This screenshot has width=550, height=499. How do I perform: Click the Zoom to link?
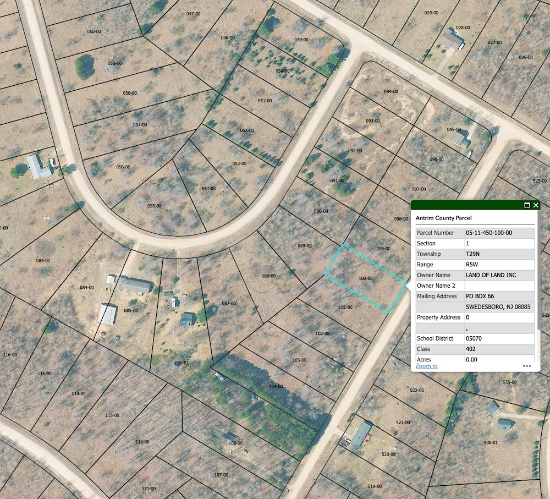427,366
